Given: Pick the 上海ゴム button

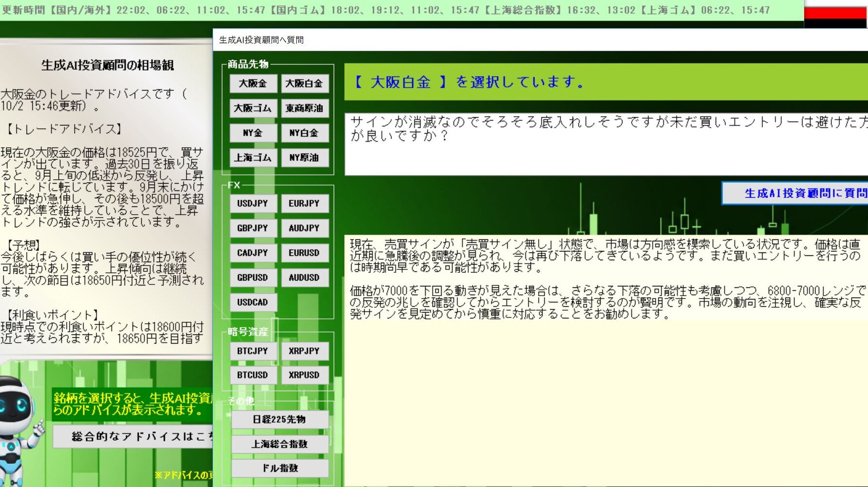Looking at the screenshot, I should point(253,158).
